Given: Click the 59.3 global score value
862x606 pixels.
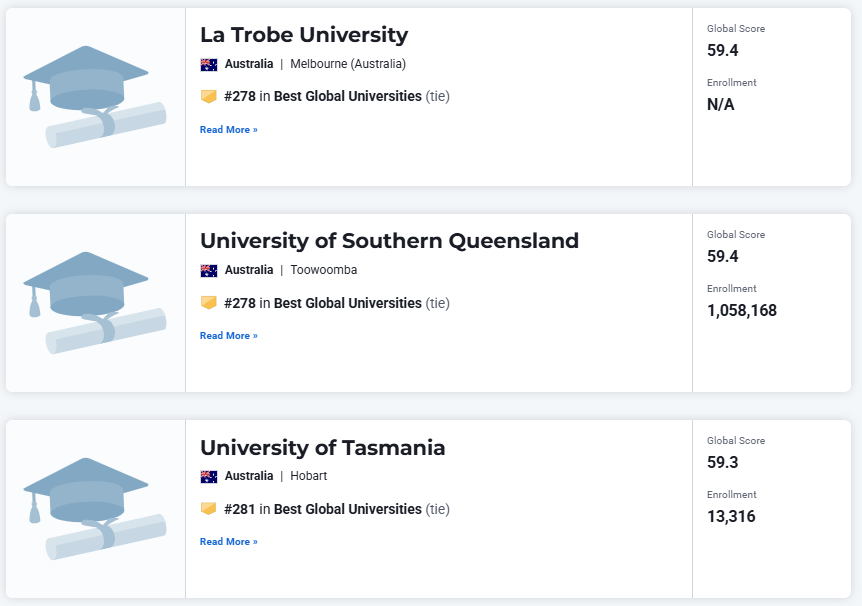Looking at the screenshot, I should pos(722,462).
